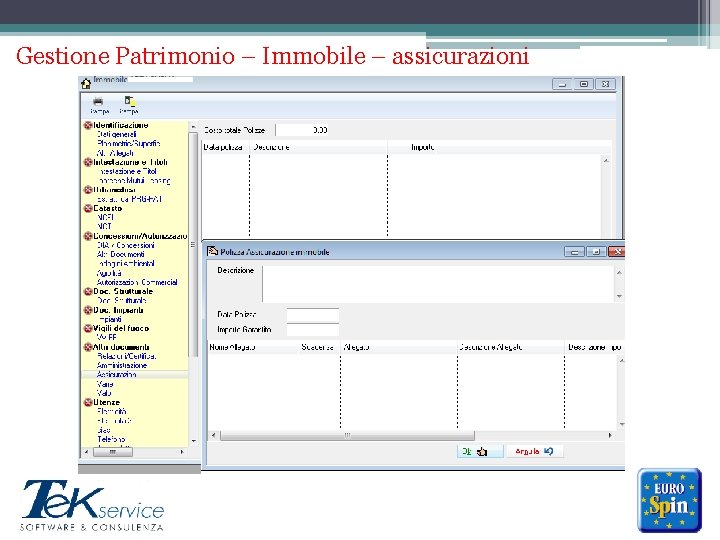Minimize the Immobile window

(x=562, y=84)
